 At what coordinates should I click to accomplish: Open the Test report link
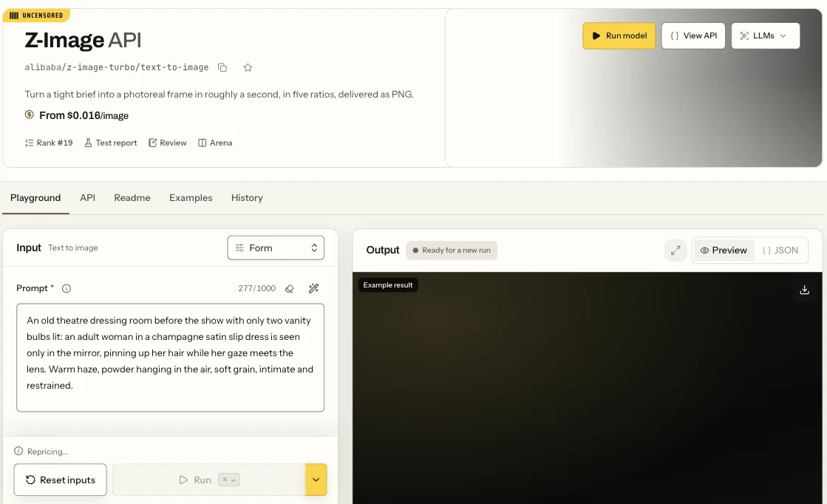pos(111,143)
